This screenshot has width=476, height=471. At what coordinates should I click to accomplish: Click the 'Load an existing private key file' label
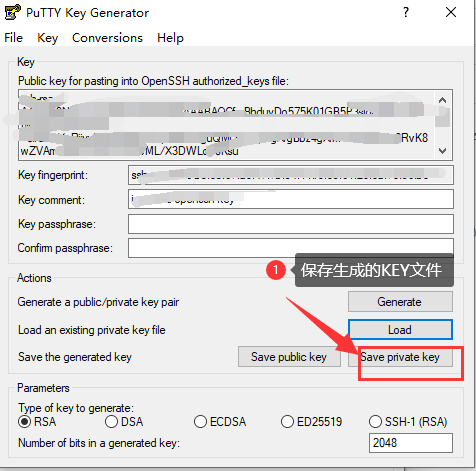[x=92, y=330]
